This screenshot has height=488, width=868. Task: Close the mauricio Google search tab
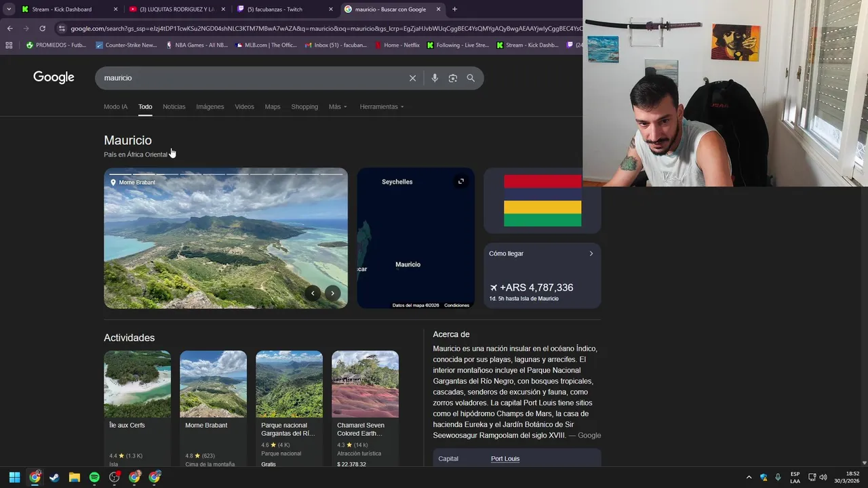(x=439, y=9)
